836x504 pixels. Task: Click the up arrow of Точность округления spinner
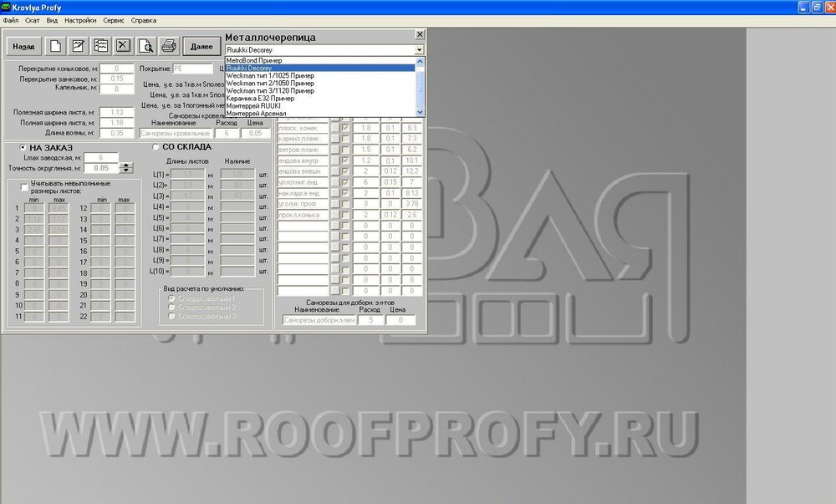pos(126,164)
